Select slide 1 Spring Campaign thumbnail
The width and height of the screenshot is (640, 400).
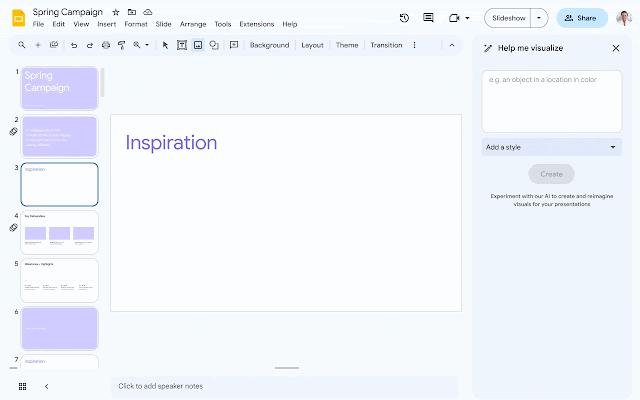pos(60,89)
